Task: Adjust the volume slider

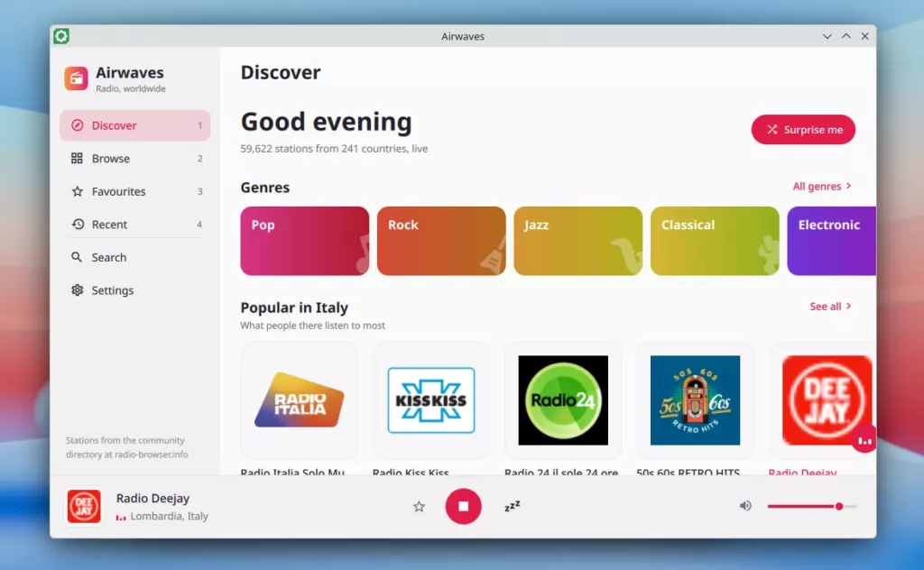Action: 812,506
